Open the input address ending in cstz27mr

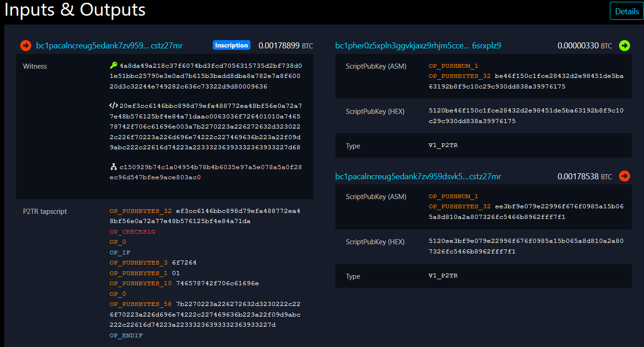click(x=109, y=46)
